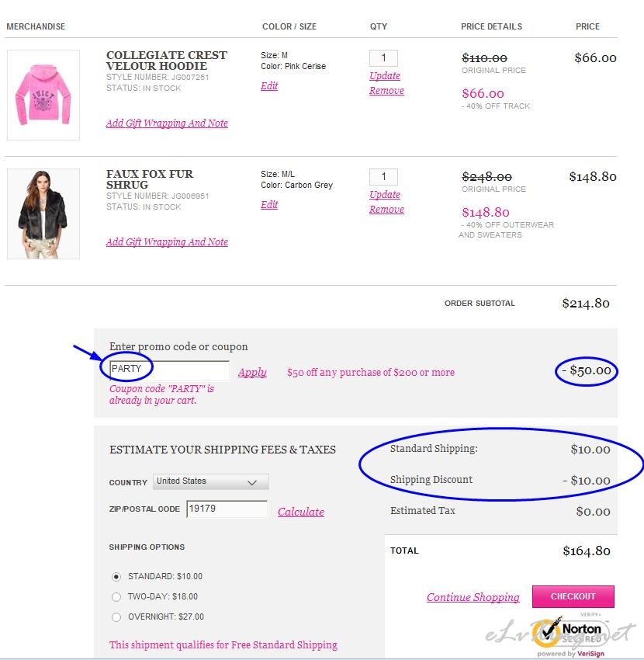Select the Standard $10.00 shipping option
Screen dimensions: 644x660
[x=116, y=577]
